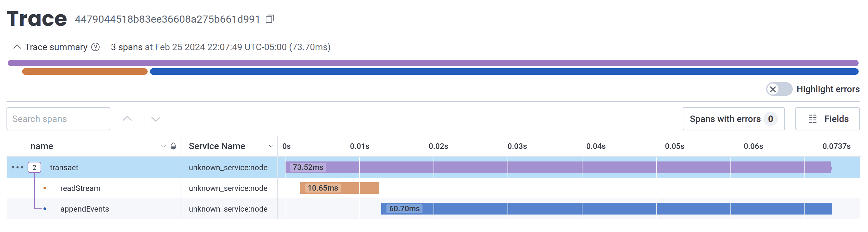Open the Fields panel
The height and width of the screenshot is (232, 868).
[x=827, y=119]
